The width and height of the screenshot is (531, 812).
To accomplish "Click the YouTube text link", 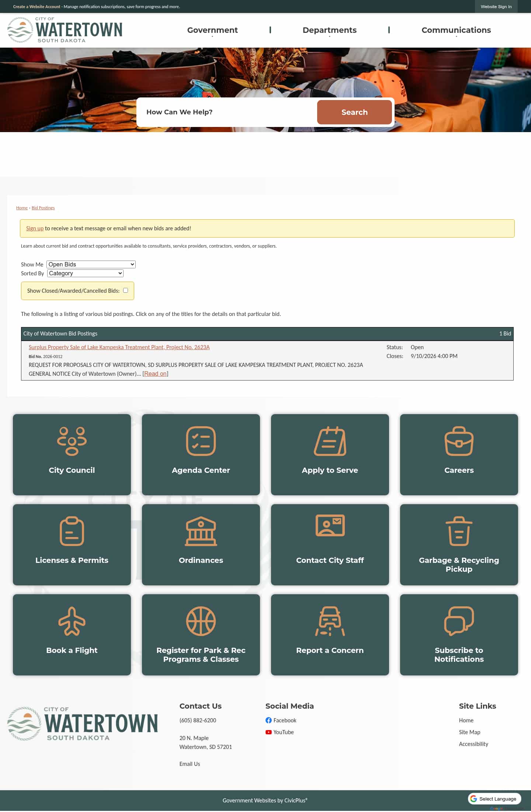I will 284,732.
